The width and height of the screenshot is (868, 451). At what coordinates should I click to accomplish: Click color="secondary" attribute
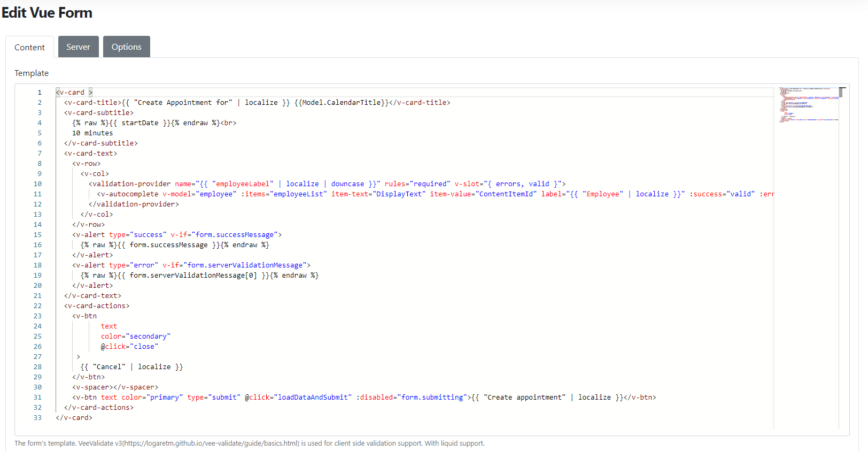click(136, 337)
